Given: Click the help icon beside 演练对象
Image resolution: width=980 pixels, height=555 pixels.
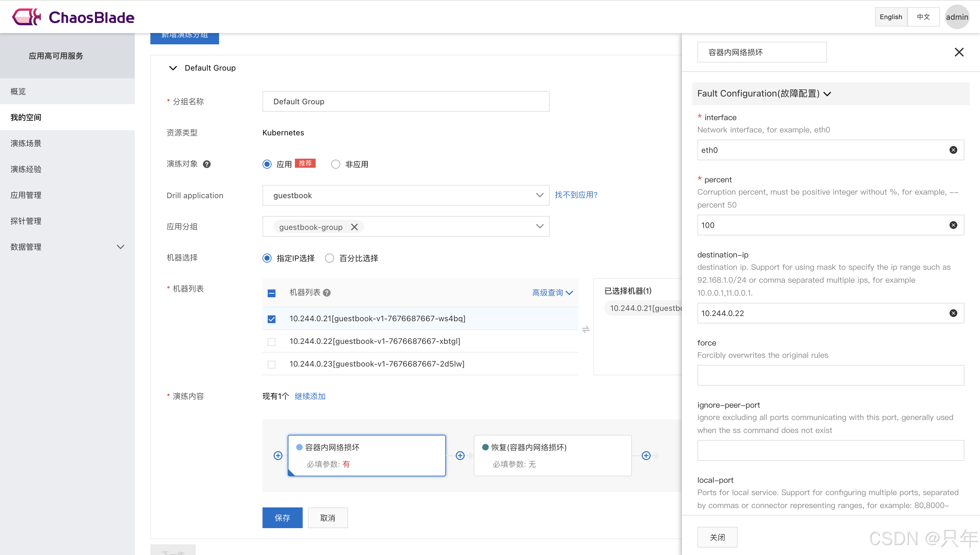Looking at the screenshot, I should click(206, 164).
